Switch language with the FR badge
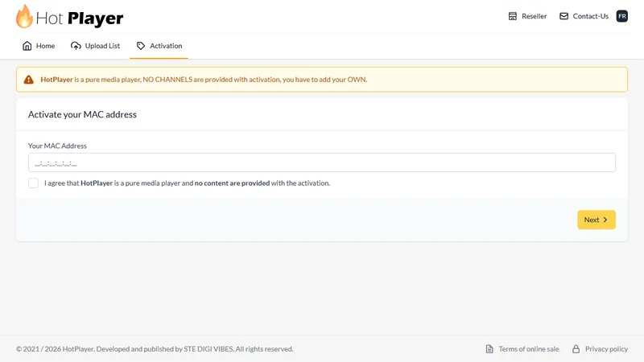 (x=621, y=16)
